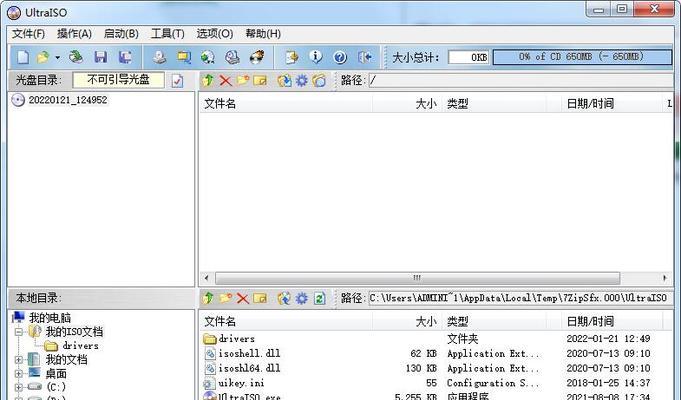Click rename folder icon in local directory toolbar
The image size is (681, 400).
(x=260, y=298)
